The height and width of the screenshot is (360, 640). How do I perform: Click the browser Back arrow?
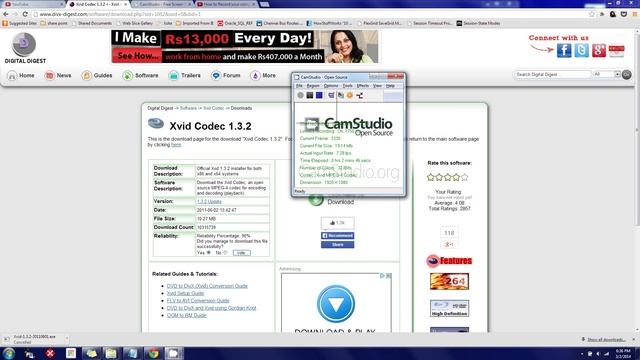point(6,14)
